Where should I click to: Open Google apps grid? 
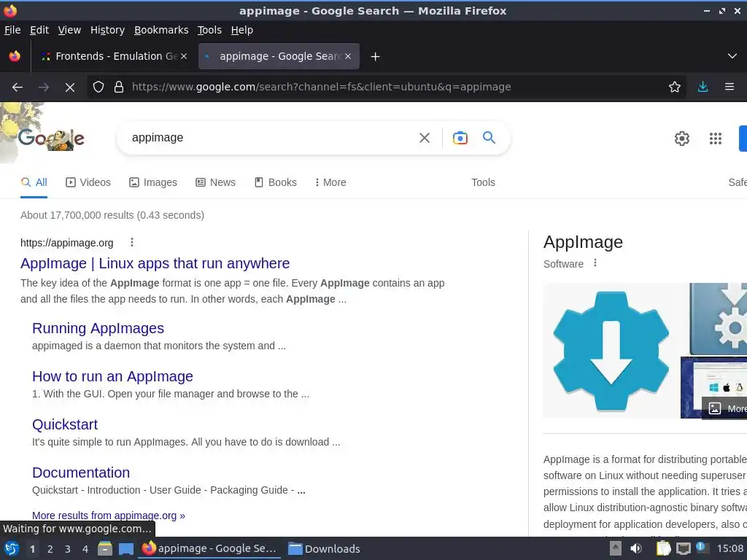(x=716, y=139)
